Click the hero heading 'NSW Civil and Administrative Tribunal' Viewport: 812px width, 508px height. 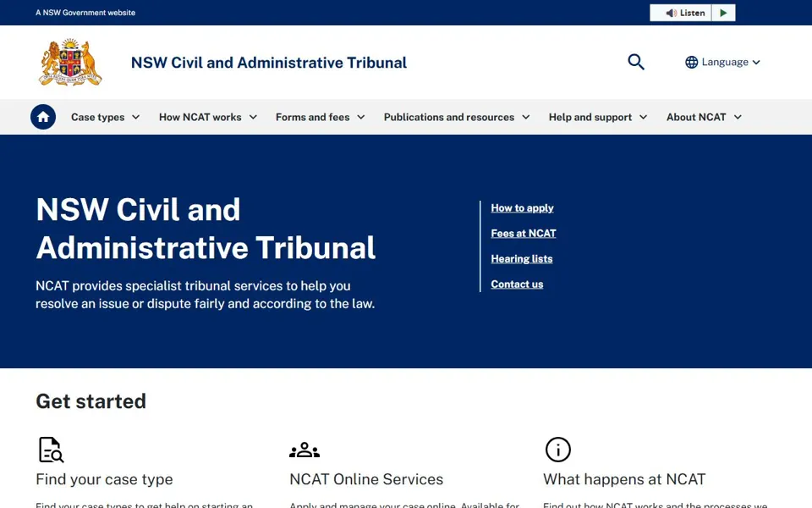point(206,229)
